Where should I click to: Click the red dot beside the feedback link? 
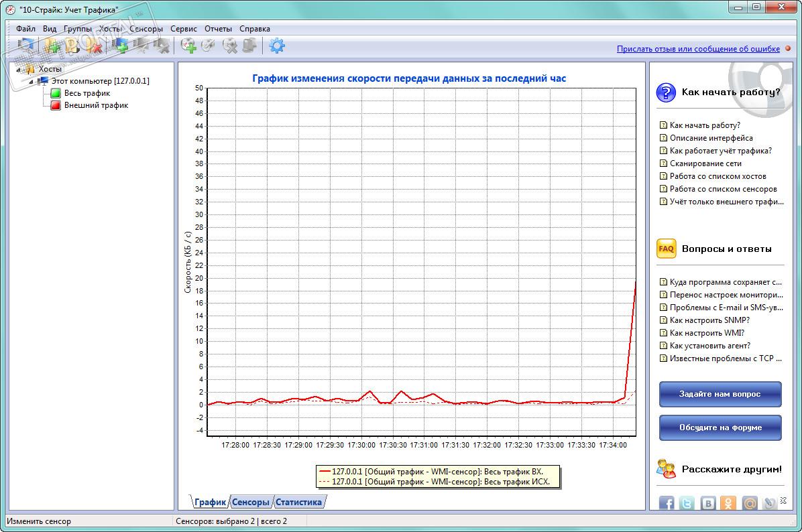(x=788, y=48)
